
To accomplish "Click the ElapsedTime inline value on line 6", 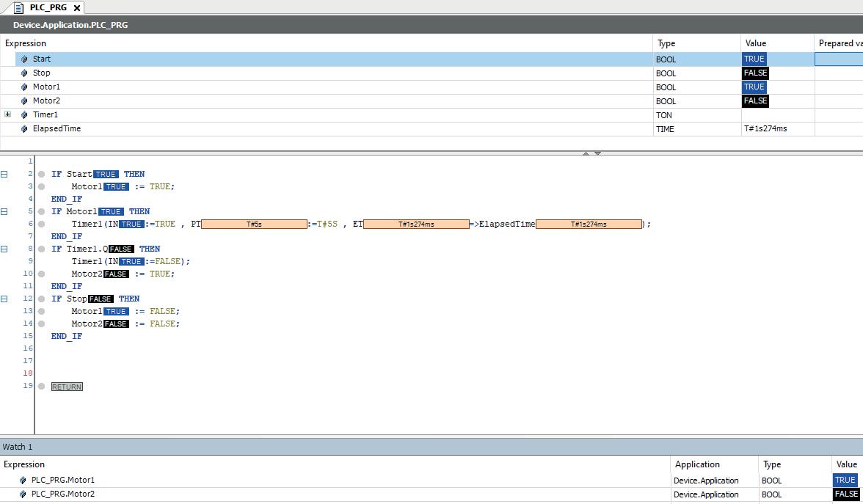I will (589, 224).
